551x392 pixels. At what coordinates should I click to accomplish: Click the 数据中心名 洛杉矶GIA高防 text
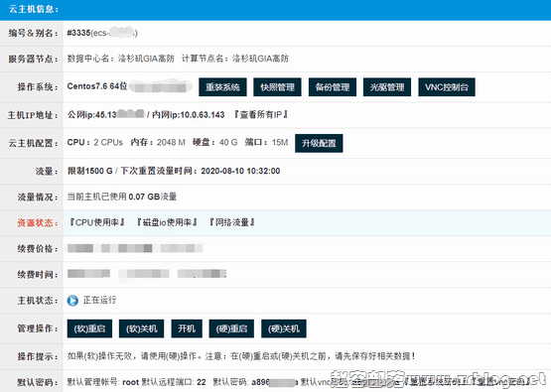(120, 59)
